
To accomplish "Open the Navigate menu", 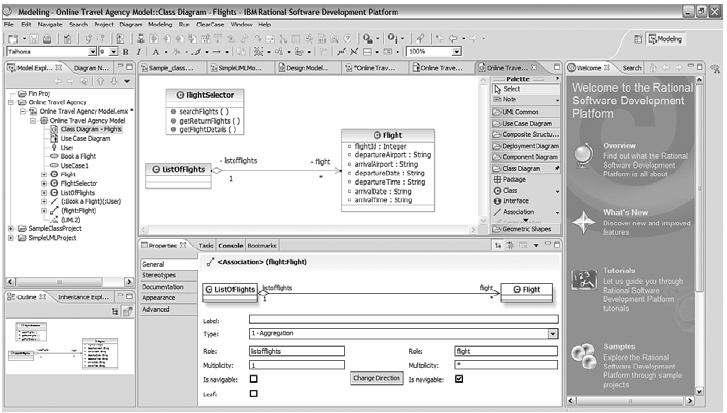I will click(50, 25).
